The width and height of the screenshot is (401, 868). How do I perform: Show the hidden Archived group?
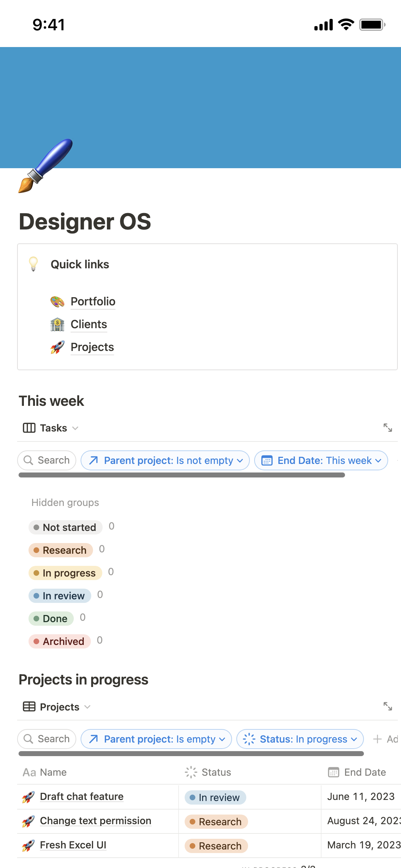click(60, 641)
